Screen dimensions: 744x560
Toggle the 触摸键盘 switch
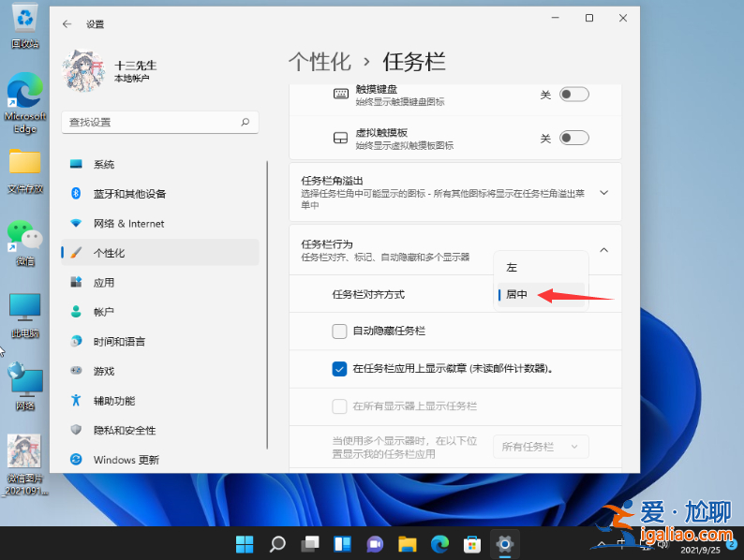(574, 95)
